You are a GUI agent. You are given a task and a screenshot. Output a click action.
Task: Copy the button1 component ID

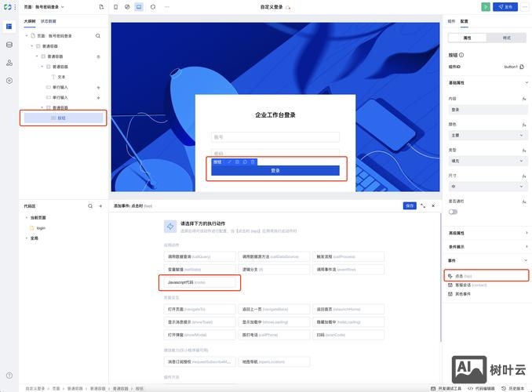523,67
